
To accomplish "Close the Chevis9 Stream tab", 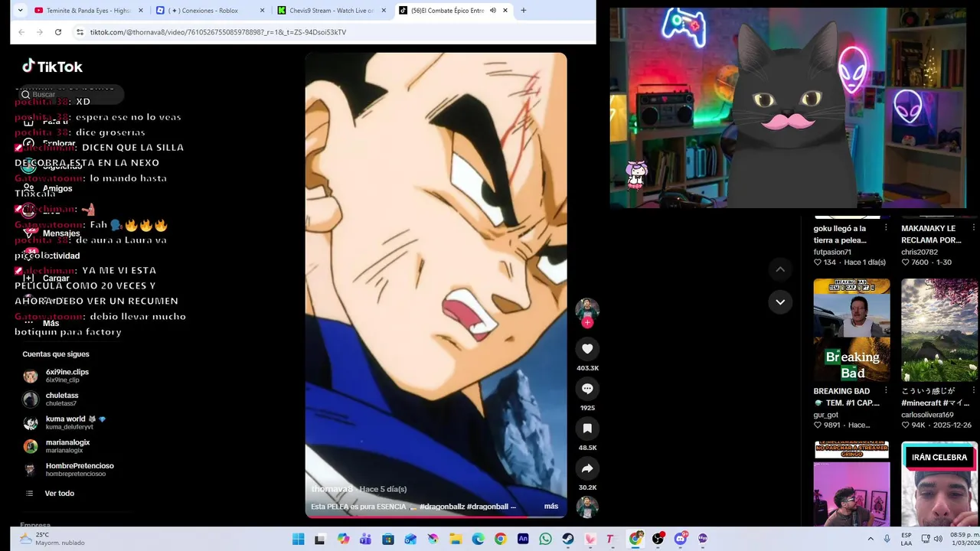I will point(384,11).
